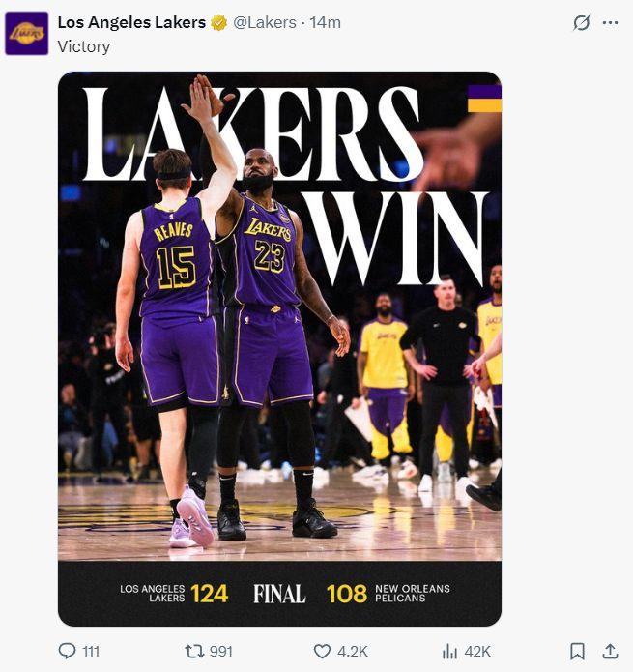Click the 42K views count
The width and height of the screenshot is (633, 672).
(x=477, y=652)
